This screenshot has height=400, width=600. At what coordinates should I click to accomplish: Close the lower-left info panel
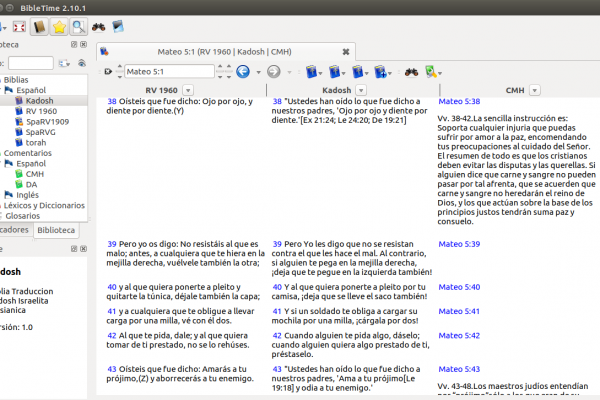pos(83,249)
